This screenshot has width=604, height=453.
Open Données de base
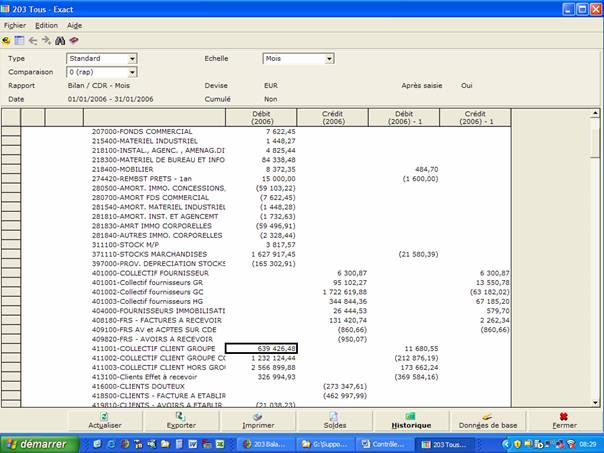487,419
